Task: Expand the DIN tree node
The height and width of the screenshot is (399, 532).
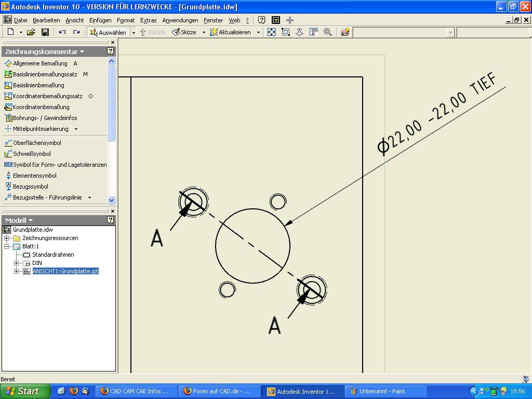Action: pyautogui.click(x=16, y=263)
